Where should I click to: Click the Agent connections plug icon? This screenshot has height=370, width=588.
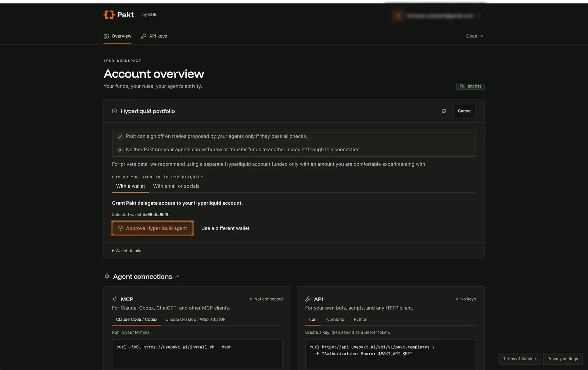[107, 276]
